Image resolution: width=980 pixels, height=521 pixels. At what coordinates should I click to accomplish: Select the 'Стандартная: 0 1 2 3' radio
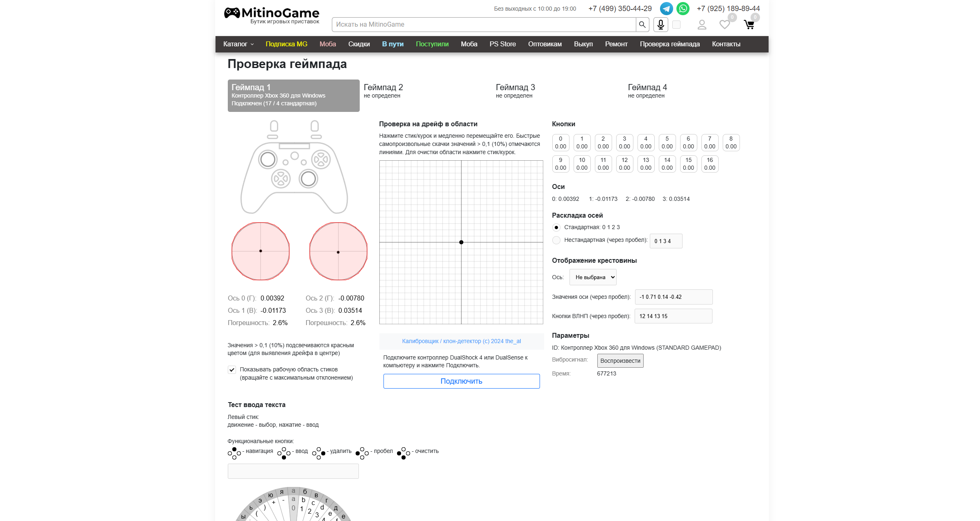556,228
